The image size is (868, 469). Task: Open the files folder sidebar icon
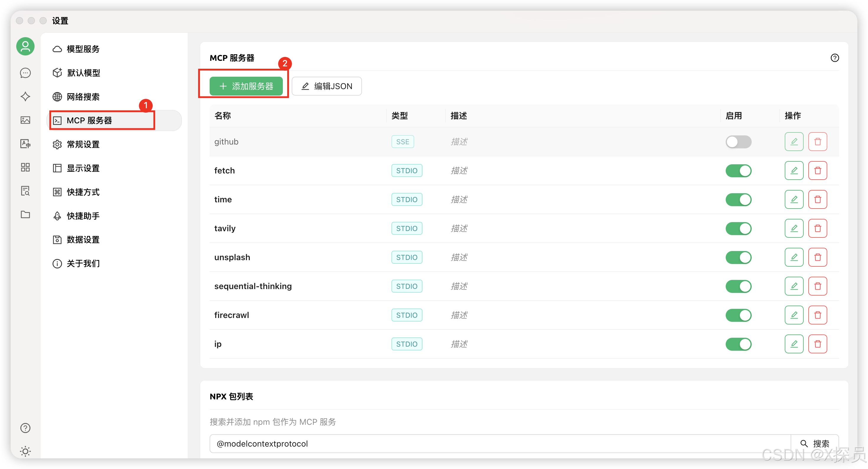(x=25, y=214)
